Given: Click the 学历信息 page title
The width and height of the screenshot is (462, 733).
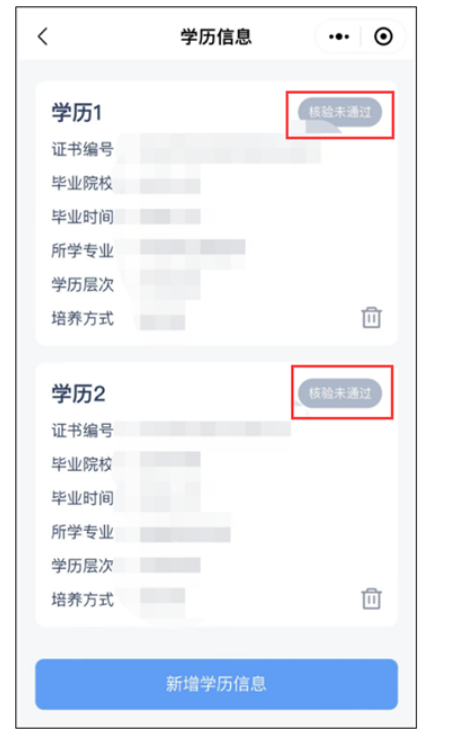Looking at the screenshot, I should point(216,36).
